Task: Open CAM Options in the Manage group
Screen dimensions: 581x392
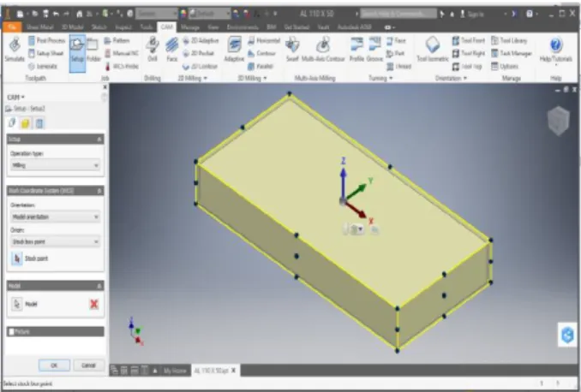Action: point(505,66)
